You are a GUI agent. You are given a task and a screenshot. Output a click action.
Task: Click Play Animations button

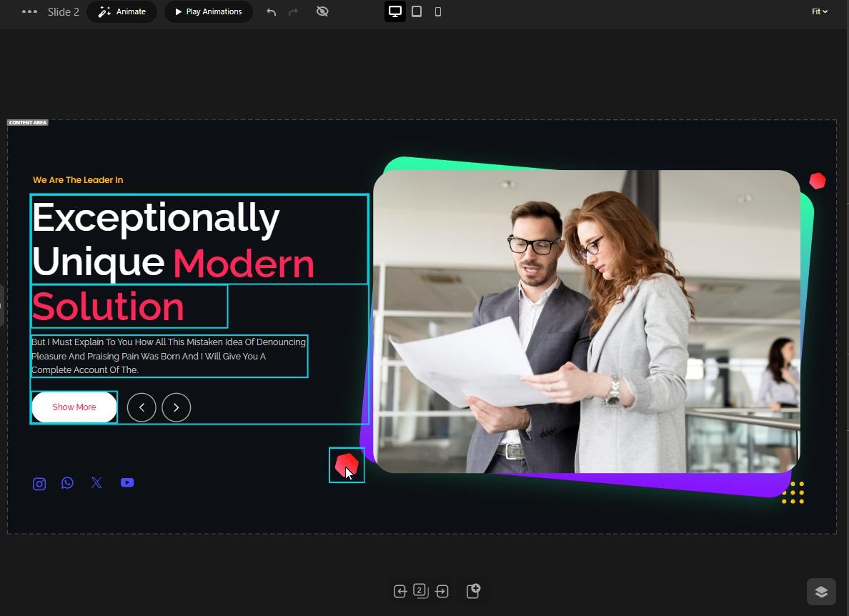coord(209,11)
